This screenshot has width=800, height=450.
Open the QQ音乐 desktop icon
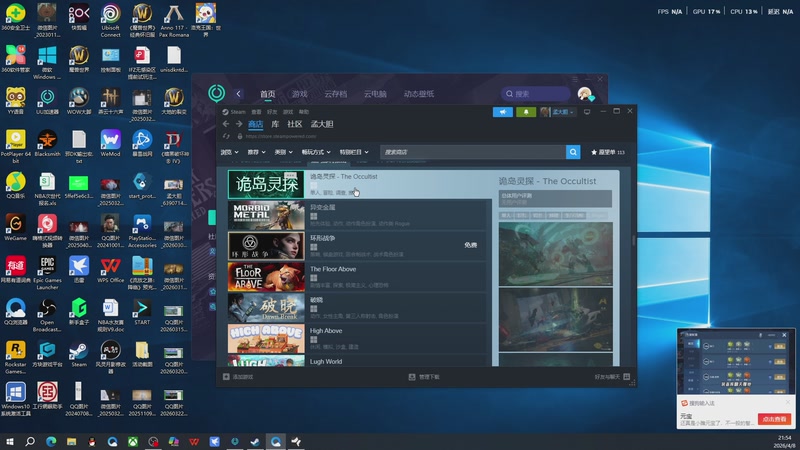[15, 186]
